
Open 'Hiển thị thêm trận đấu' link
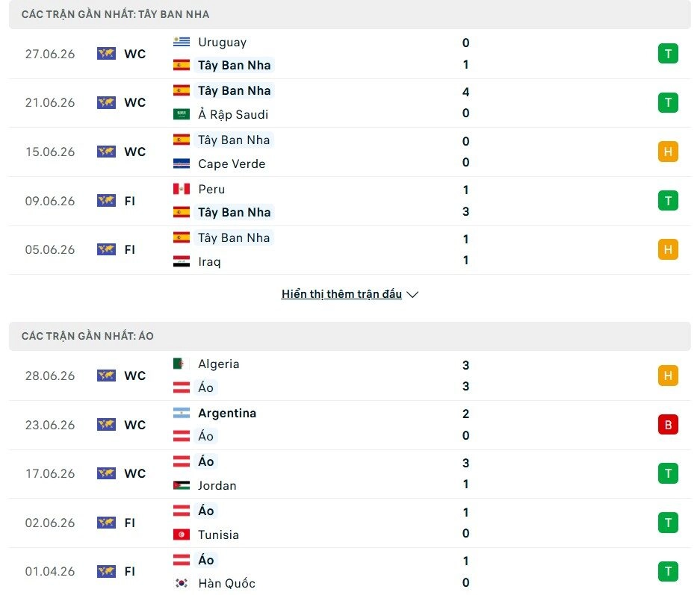[x=341, y=294]
